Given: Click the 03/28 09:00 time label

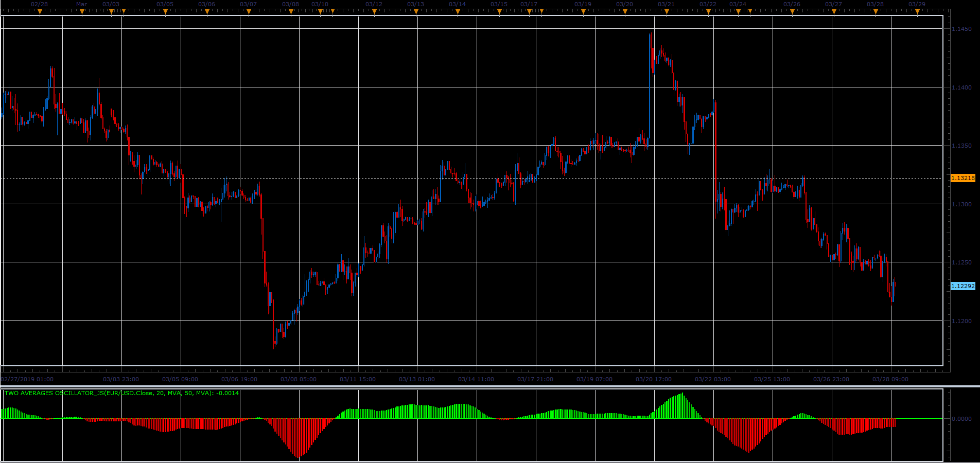Looking at the screenshot, I should coord(890,379).
